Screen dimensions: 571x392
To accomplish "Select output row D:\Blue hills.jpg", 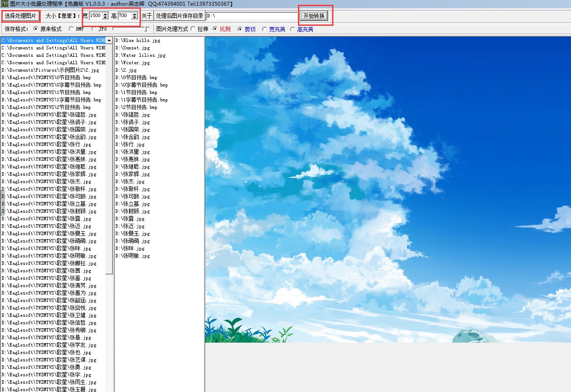I will click(159, 40).
